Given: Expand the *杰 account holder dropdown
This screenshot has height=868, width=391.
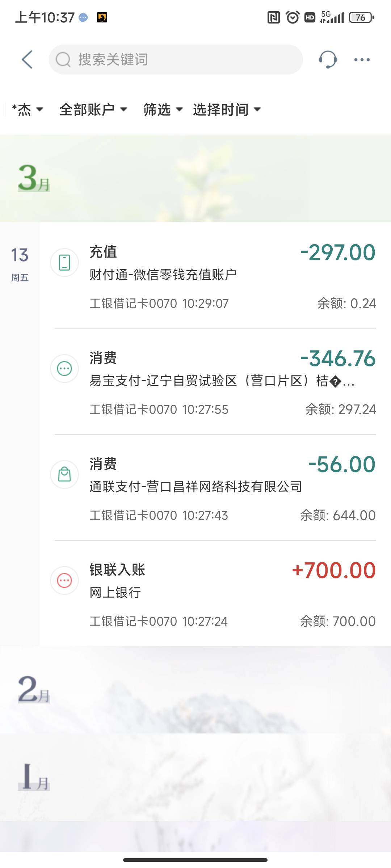Looking at the screenshot, I should point(28,109).
